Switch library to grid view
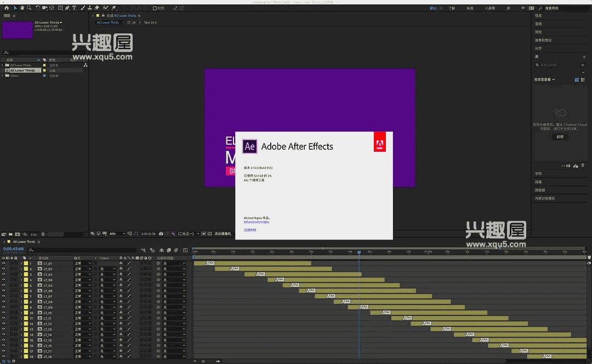592x364 pixels. tap(577, 79)
